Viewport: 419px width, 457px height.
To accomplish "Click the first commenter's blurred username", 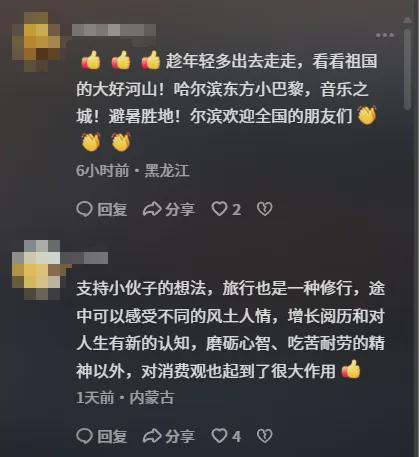I will (114, 30).
